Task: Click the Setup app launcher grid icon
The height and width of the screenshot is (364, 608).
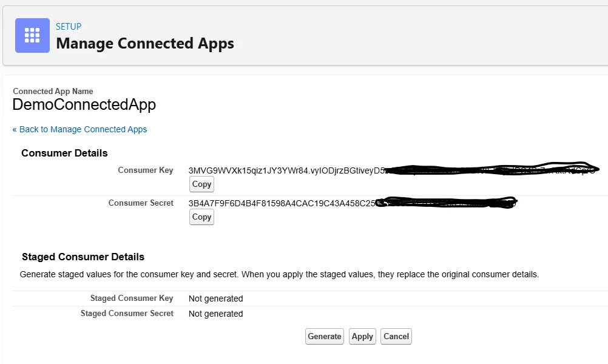Action: (x=32, y=35)
